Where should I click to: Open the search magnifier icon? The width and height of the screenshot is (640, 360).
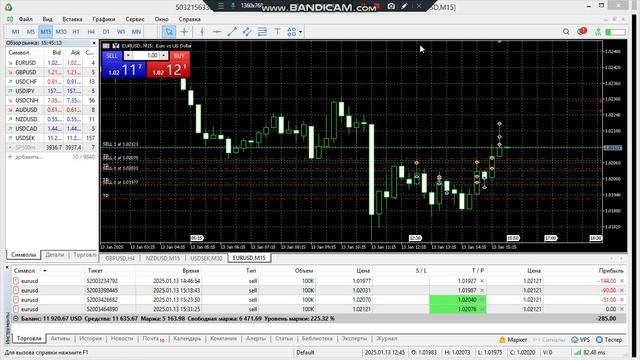click(x=566, y=31)
